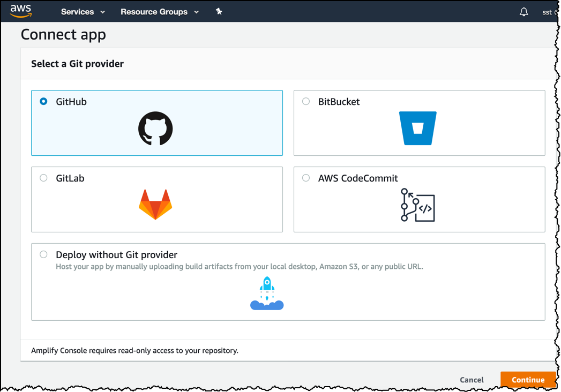Open the sst account menu
Screen dimensions: 561x392
(549, 12)
